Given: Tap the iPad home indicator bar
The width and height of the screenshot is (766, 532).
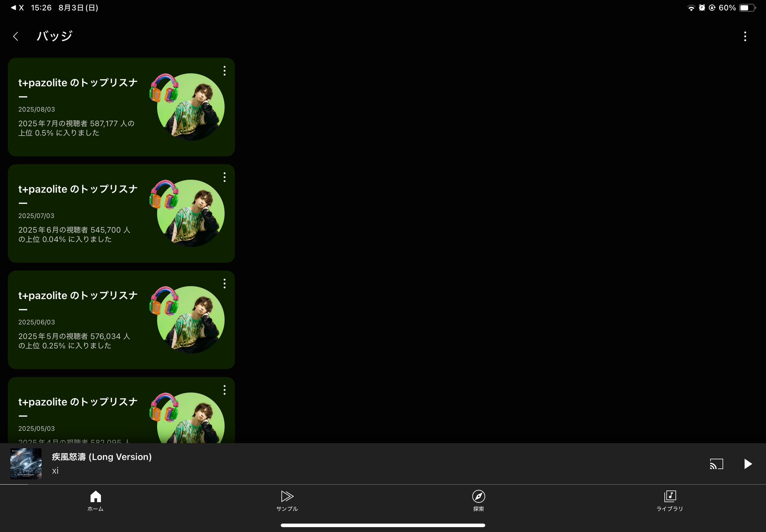Looking at the screenshot, I should tap(383, 525).
